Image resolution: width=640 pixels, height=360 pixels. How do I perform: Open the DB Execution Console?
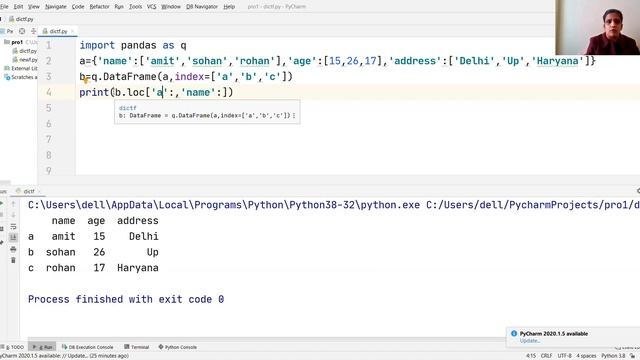point(87,347)
